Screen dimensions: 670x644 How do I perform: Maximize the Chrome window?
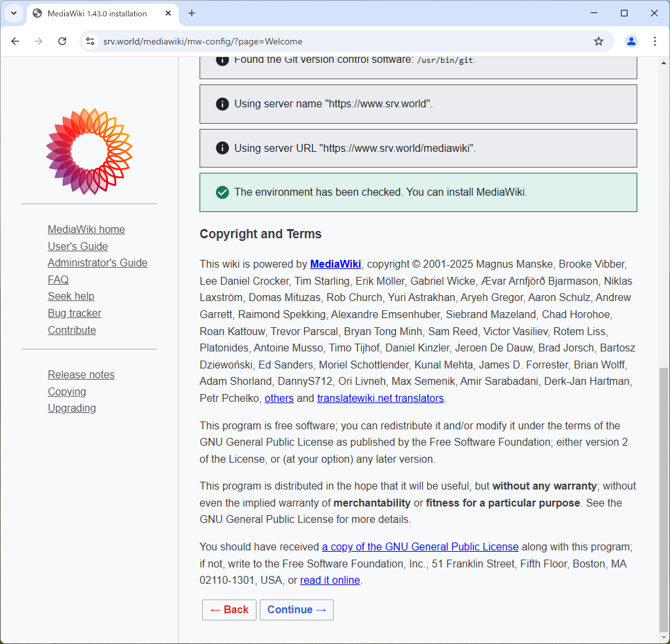point(624,13)
